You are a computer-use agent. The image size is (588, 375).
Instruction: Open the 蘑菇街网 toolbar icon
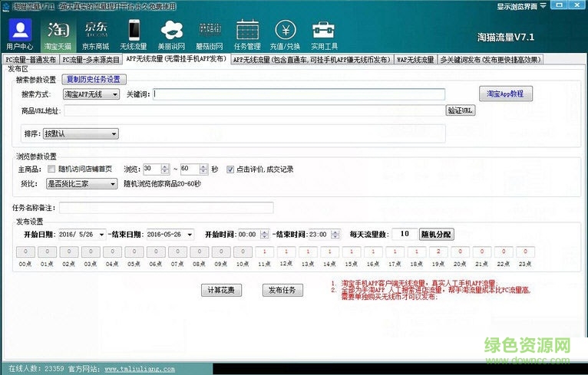[x=210, y=35]
